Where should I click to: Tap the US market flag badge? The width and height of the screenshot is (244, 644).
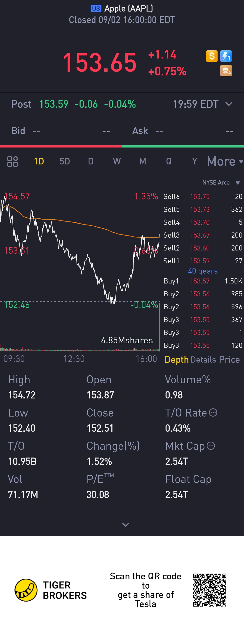96,9
